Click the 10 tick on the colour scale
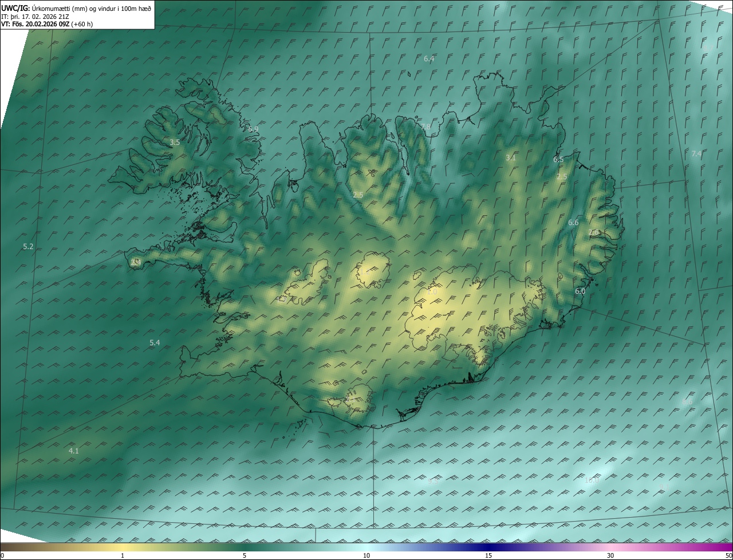 [366, 555]
